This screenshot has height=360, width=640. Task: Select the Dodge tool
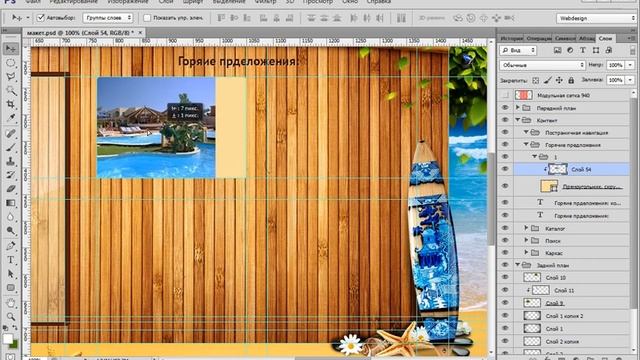(11, 231)
